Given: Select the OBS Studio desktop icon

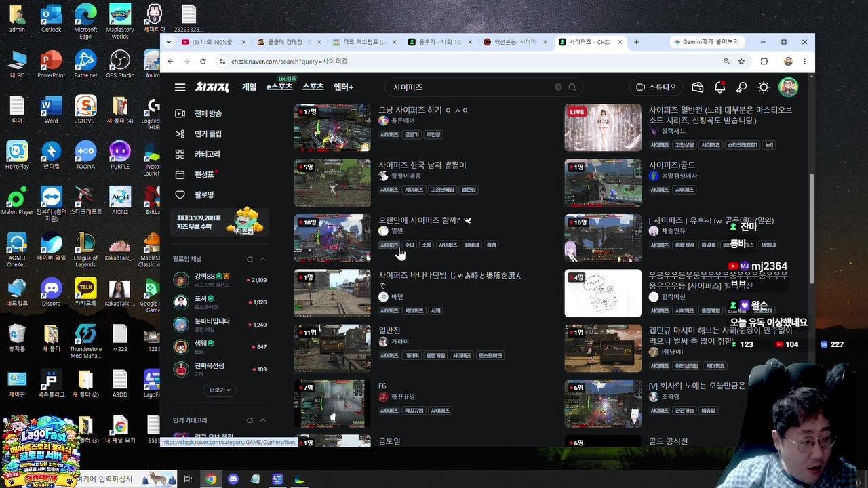Looking at the screenshot, I should [x=120, y=65].
